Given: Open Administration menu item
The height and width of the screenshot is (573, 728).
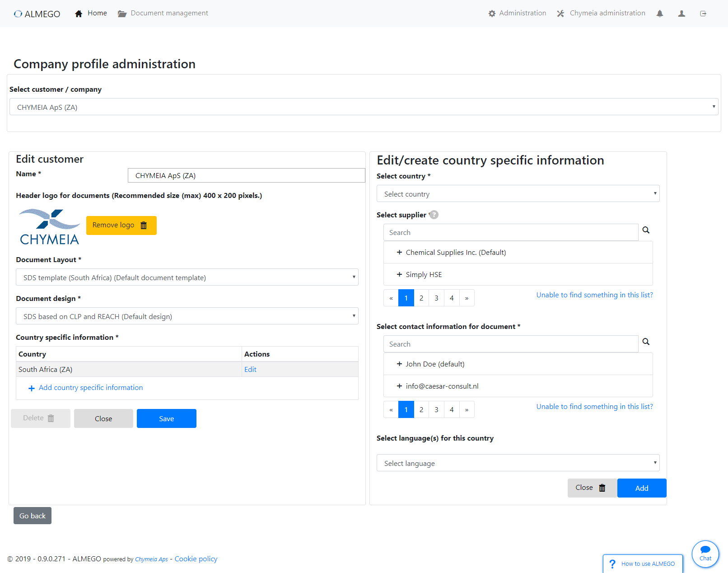Looking at the screenshot, I should pos(523,13).
